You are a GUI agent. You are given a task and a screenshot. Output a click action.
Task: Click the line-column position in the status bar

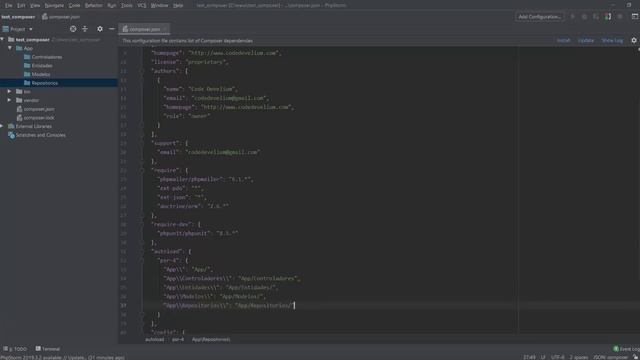pyautogui.click(x=529, y=357)
